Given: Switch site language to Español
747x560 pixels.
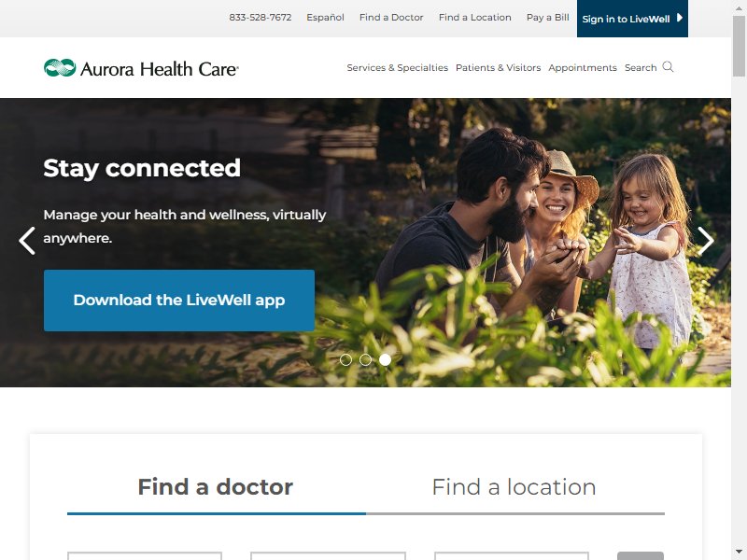Looking at the screenshot, I should pyautogui.click(x=325, y=17).
